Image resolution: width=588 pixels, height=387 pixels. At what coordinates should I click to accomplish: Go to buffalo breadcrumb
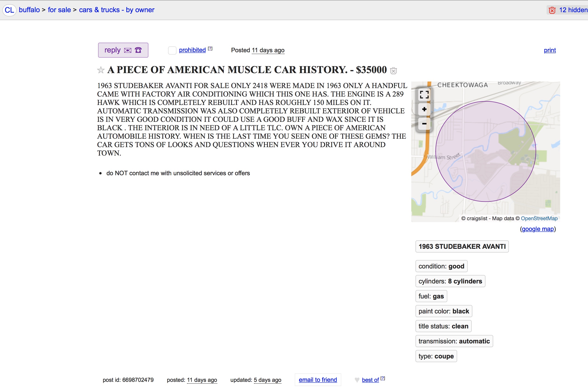[29, 10]
